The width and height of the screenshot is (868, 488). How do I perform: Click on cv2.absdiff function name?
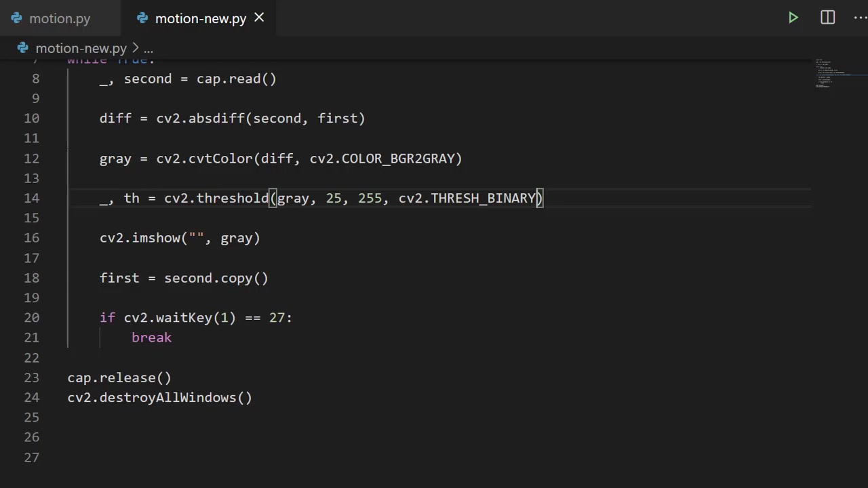[201, 118]
